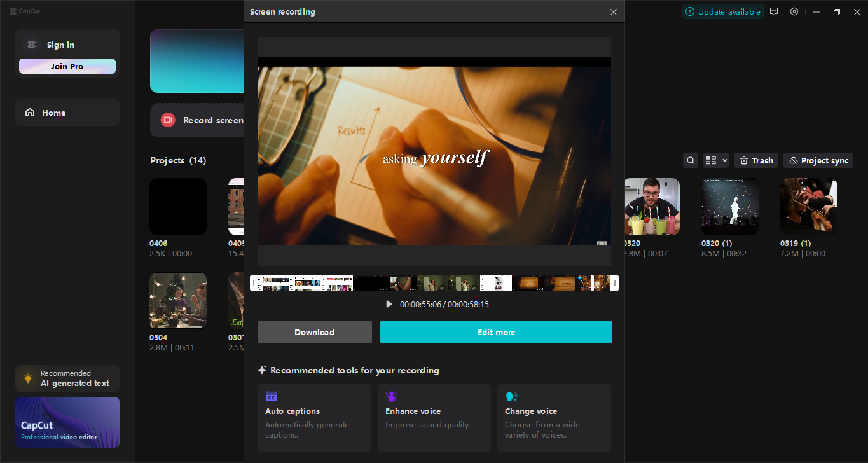This screenshot has height=463, width=868.
Task: Click Sign in
Action: 60,45
